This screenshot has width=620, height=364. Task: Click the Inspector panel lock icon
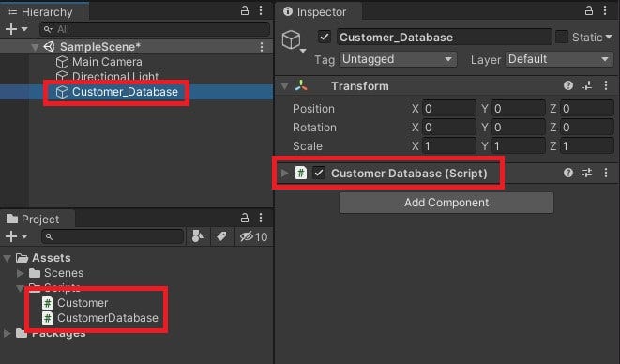pos(589,10)
